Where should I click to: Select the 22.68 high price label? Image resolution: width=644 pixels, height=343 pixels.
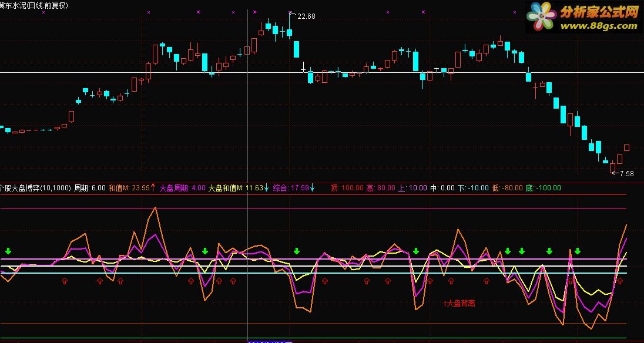pyautogui.click(x=306, y=16)
